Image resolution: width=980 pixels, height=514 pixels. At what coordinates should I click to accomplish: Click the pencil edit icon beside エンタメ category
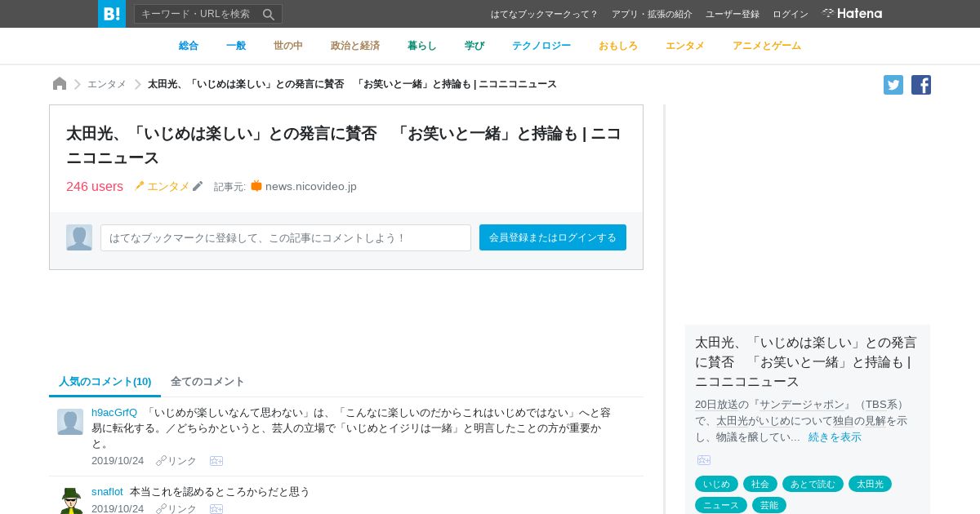[x=198, y=186]
